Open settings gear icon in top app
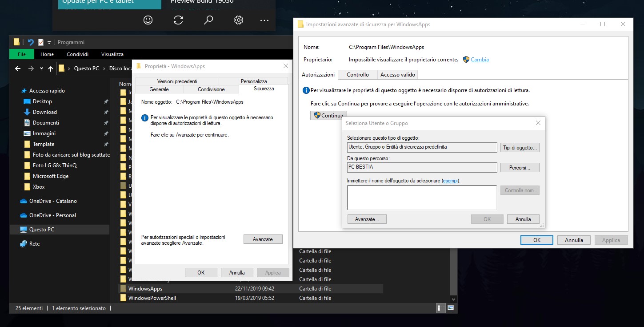The image size is (644, 327). pos(239,20)
